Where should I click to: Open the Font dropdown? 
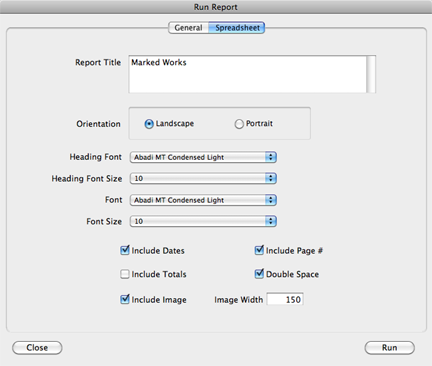203,200
